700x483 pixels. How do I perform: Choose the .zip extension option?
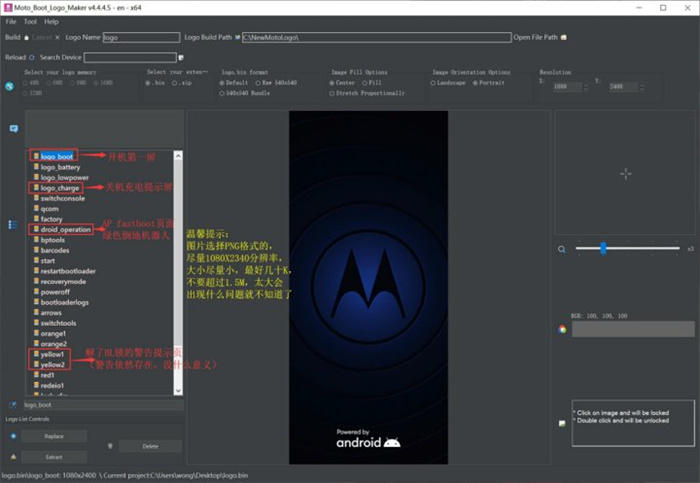point(177,83)
